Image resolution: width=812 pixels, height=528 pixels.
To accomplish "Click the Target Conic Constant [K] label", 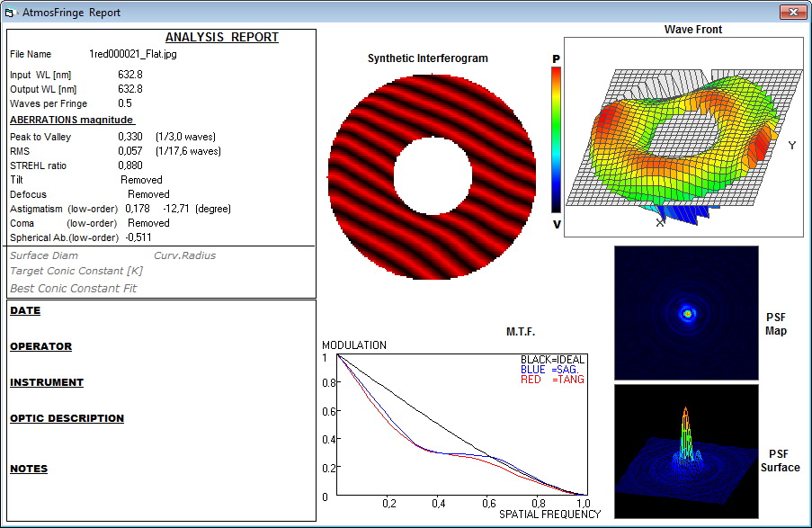I will 76,271.
